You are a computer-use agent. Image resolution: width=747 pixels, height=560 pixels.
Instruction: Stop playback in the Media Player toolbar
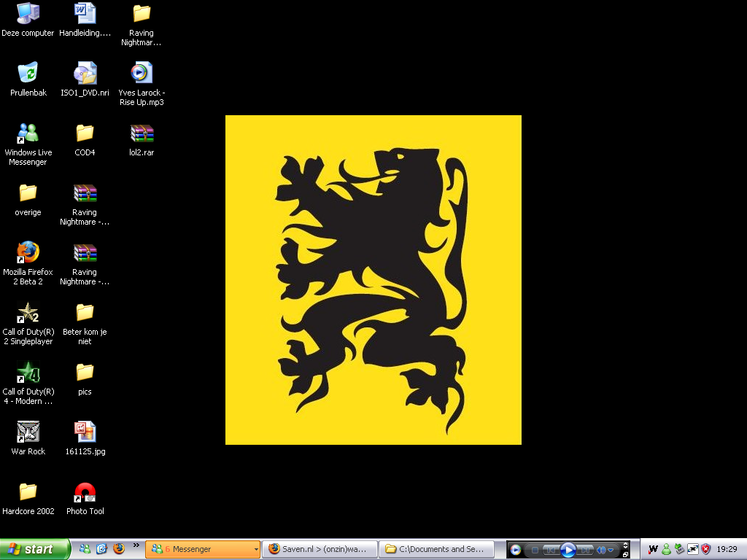[535, 550]
